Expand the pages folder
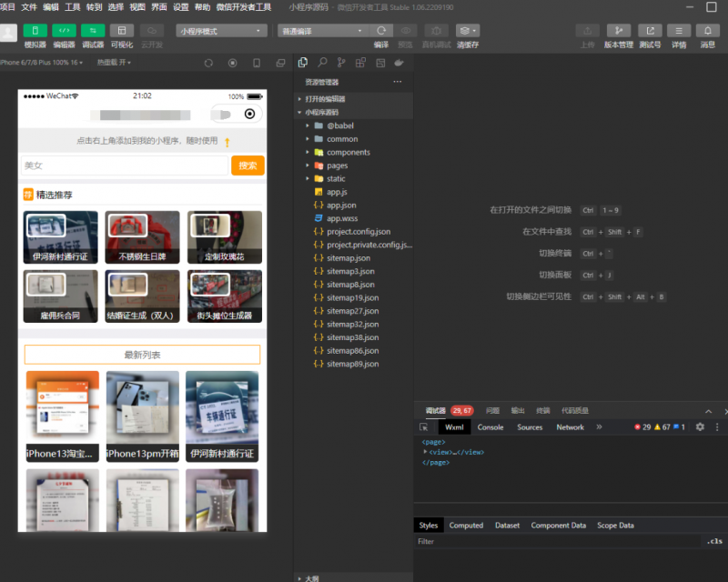This screenshot has width=728, height=582. (x=337, y=166)
